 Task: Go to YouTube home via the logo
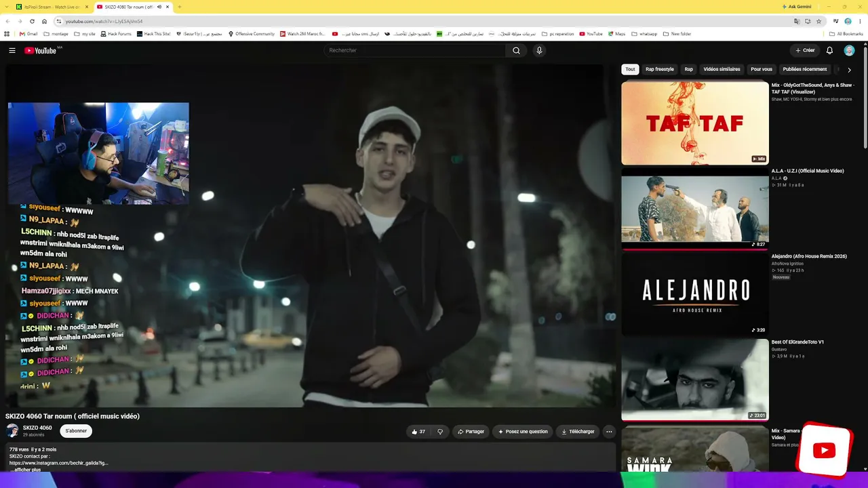41,51
